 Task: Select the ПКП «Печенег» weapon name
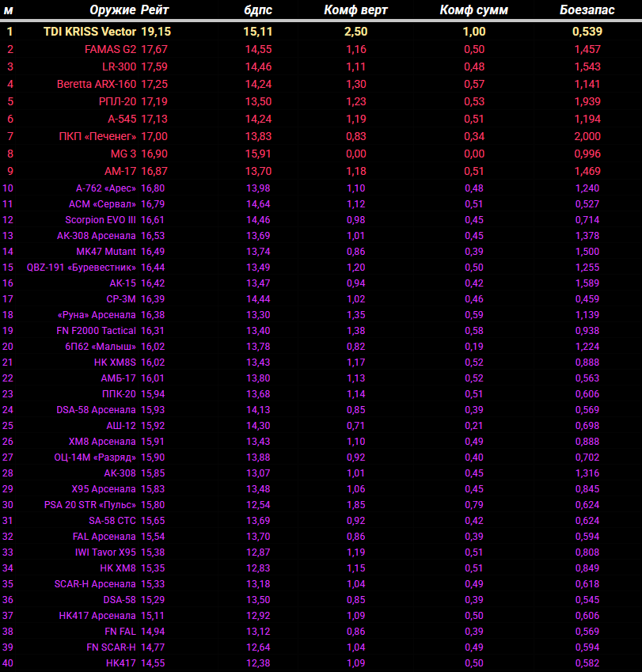coord(97,136)
